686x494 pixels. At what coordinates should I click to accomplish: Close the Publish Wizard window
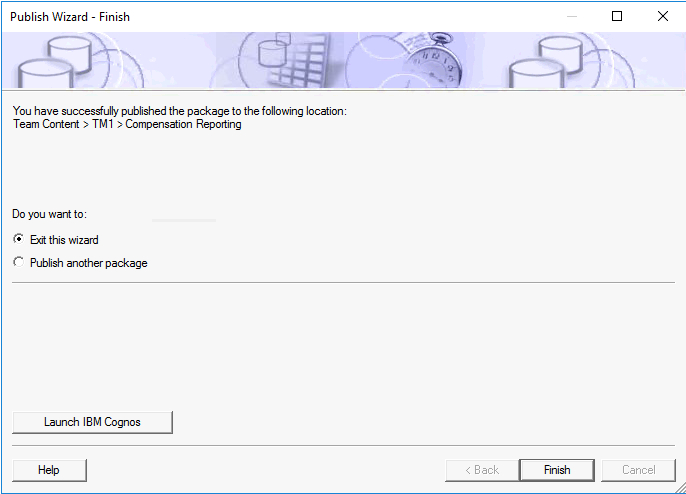point(663,17)
